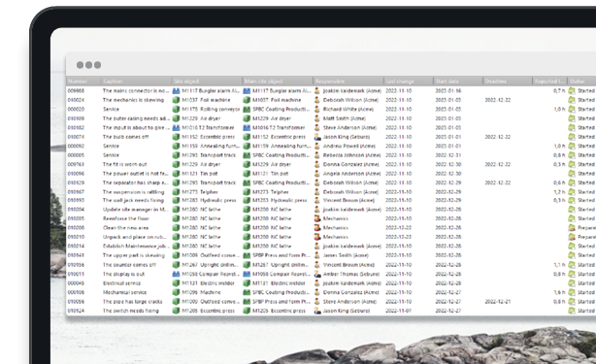This screenshot has height=364, width=596.
Task: Click 'M1178 Rolling conveyor' in Site object column
Action: (211, 109)
